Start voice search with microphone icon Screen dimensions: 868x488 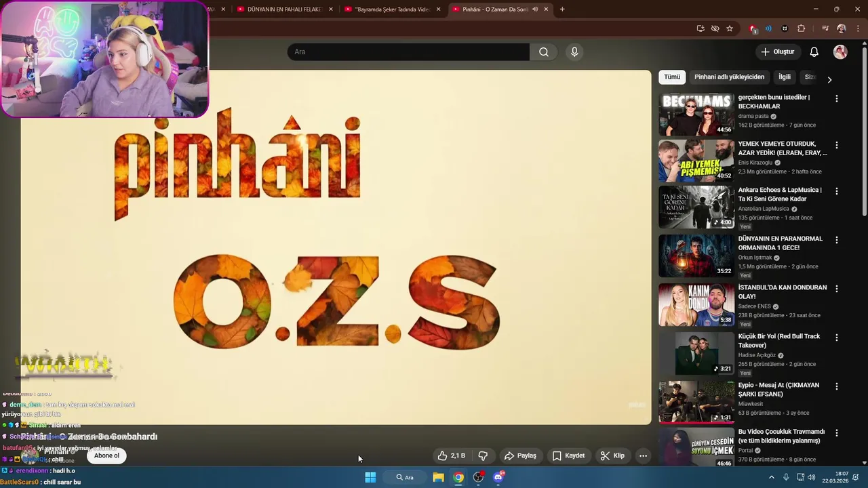[x=574, y=52]
